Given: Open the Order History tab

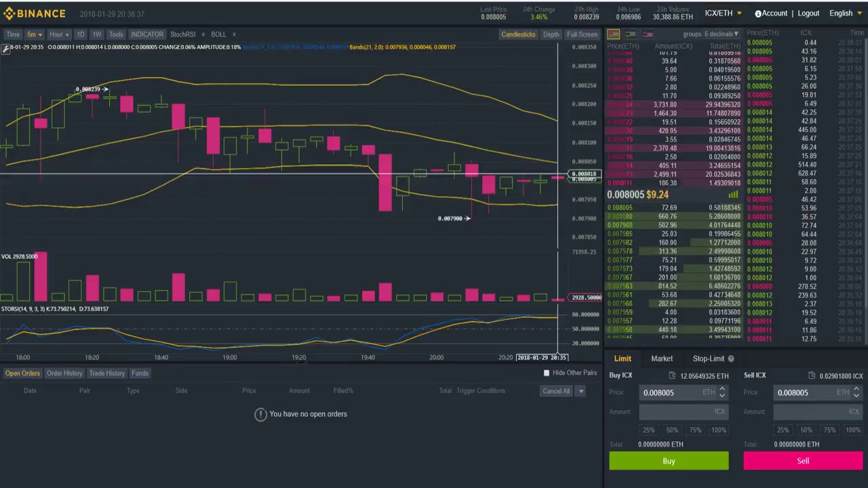Looking at the screenshot, I should click(x=64, y=373).
